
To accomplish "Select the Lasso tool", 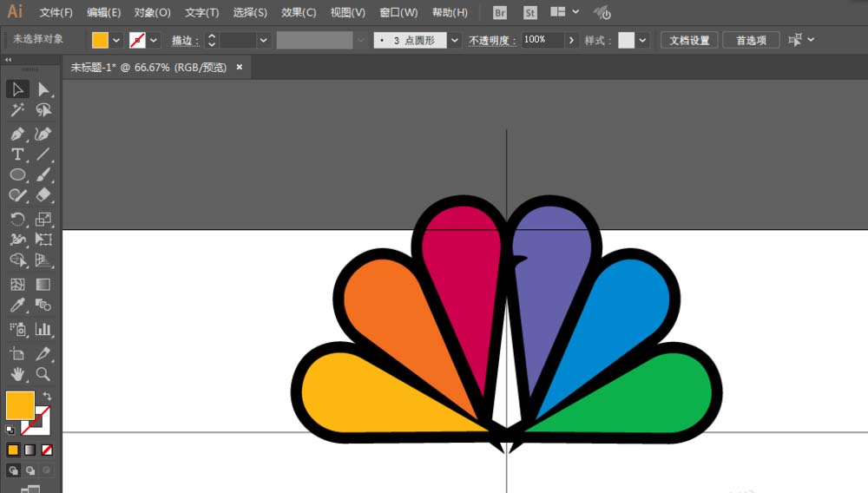I will click(x=43, y=109).
